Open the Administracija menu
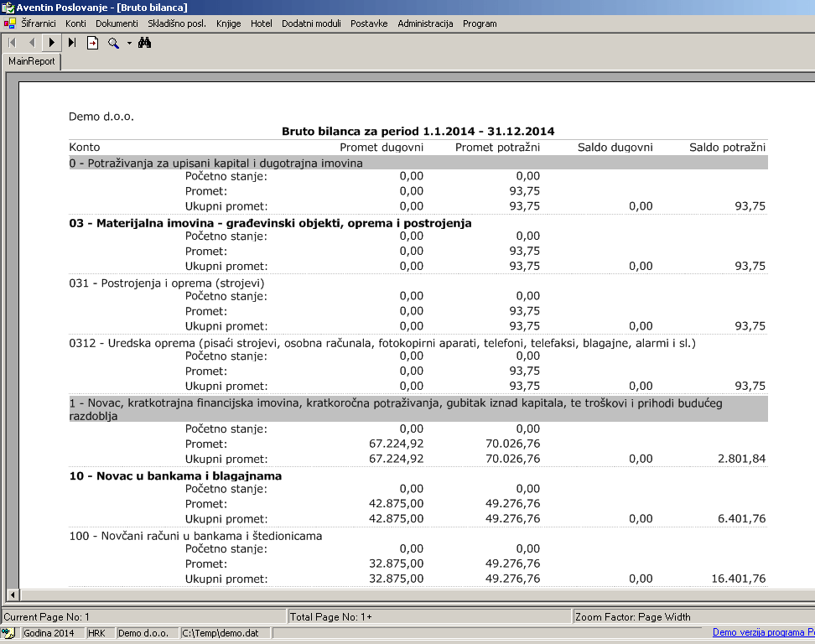The height and width of the screenshot is (644, 815). coord(425,23)
